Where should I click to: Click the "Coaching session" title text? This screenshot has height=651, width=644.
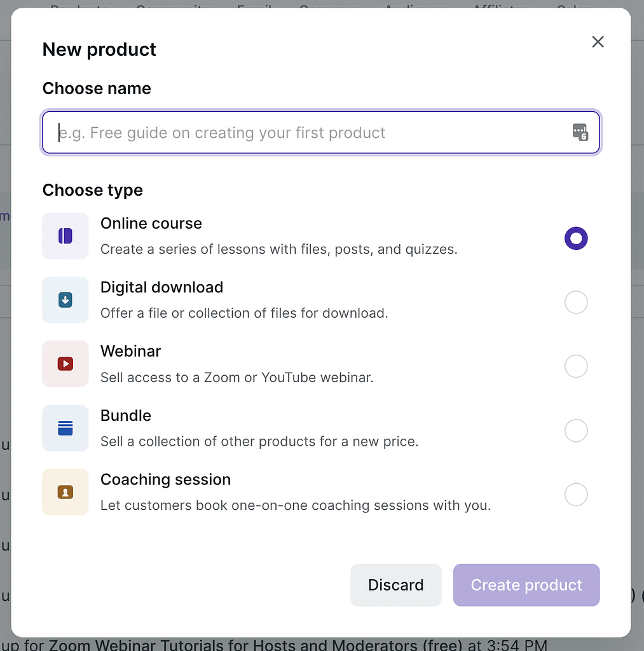click(165, 480)
